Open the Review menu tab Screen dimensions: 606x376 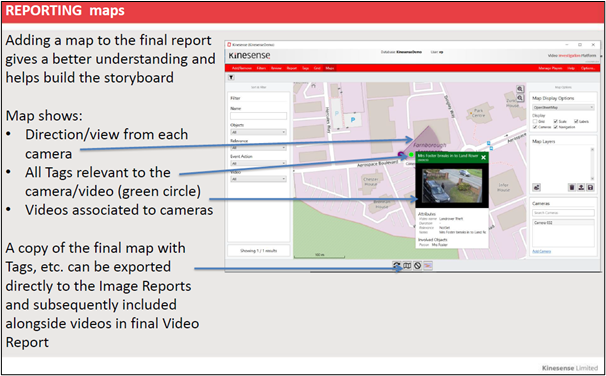pyautogui.click(x=276, y=68)
